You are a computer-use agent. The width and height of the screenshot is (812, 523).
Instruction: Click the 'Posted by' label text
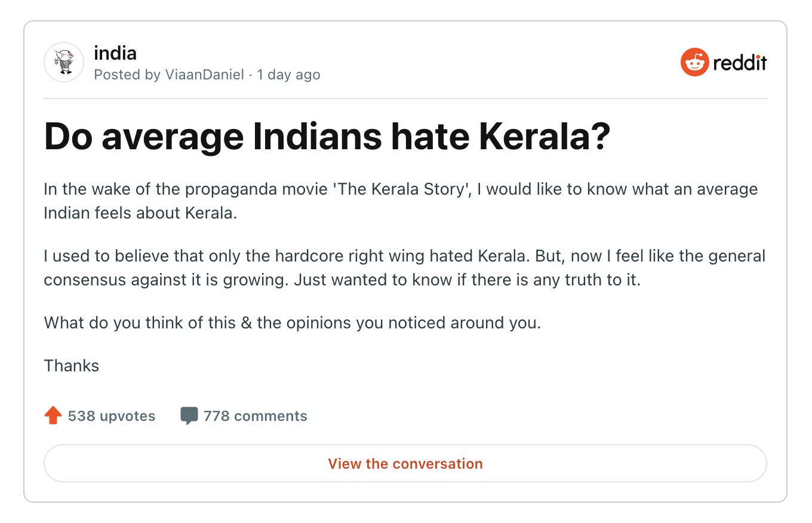(127, 75)
